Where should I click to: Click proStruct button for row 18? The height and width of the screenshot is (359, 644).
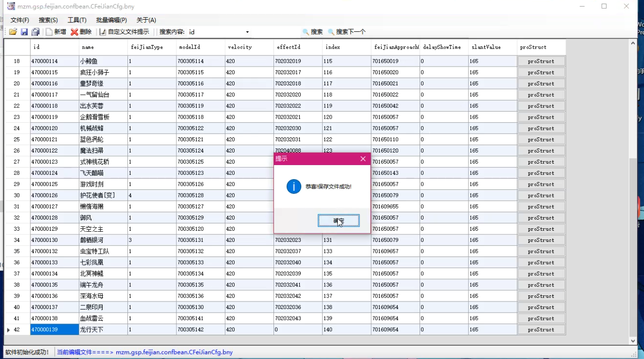pyautogui.click(x=541, y=61)
